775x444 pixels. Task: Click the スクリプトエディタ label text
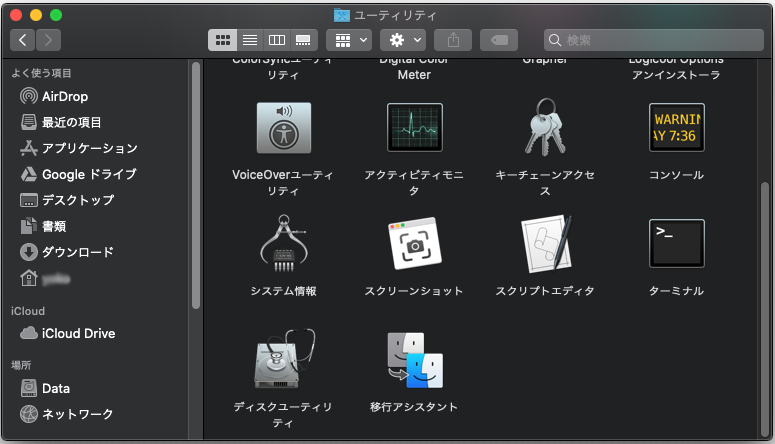click(545, 291)
